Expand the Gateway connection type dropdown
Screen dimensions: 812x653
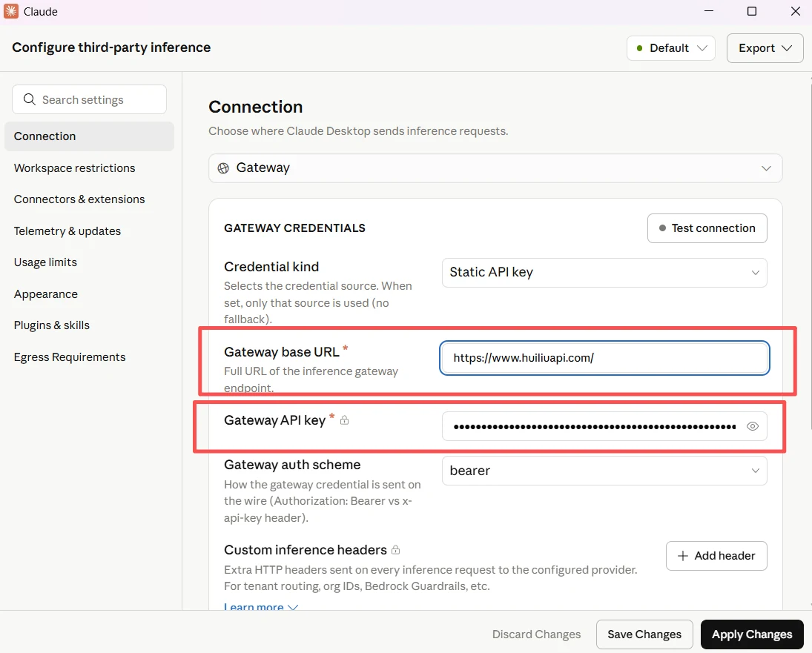point(495,168)
